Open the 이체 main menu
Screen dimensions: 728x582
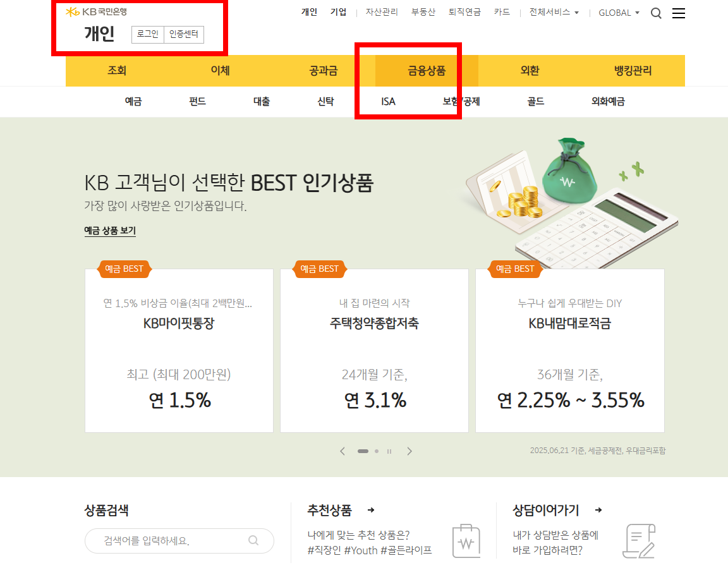pyautogui.click(x=221, y=71)
